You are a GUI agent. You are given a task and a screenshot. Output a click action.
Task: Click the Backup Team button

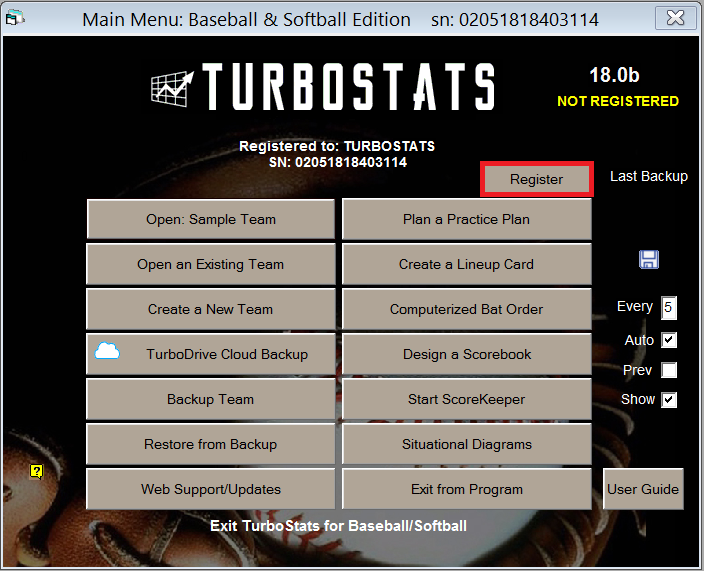(x=211, y=399)
